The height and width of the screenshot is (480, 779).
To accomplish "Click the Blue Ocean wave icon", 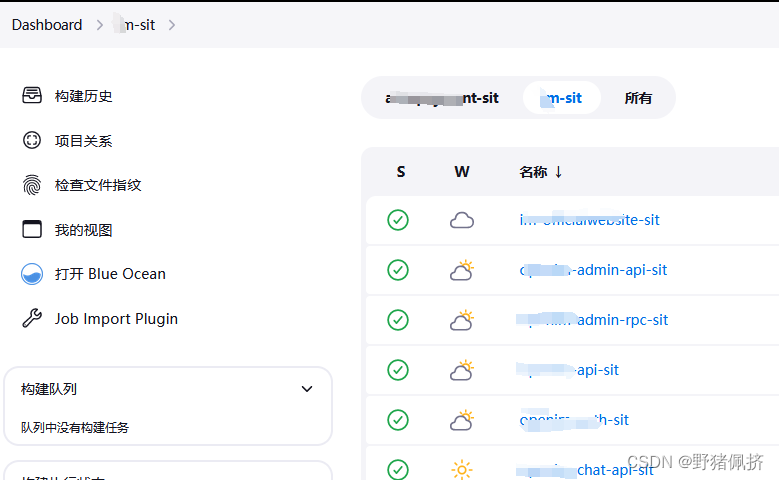I will [x=32, y=274].
